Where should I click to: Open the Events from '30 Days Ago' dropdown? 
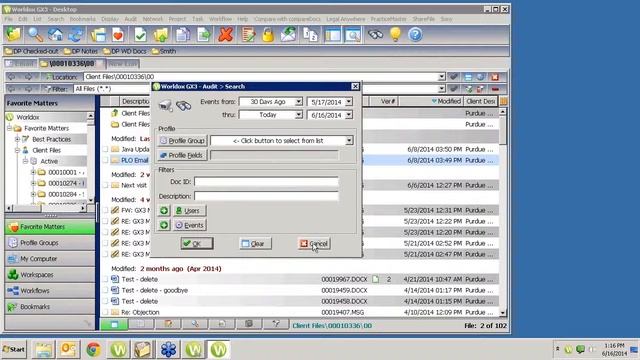tap(299, 102)
